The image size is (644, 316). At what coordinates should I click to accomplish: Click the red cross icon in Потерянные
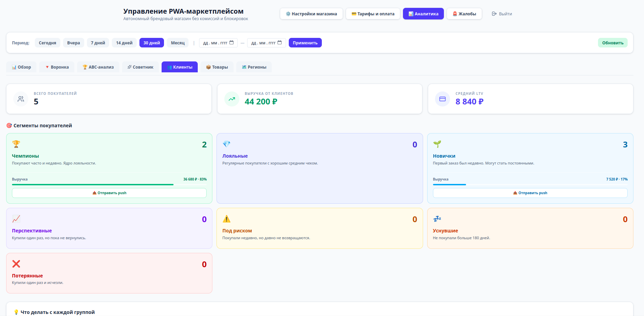[16, 264]
